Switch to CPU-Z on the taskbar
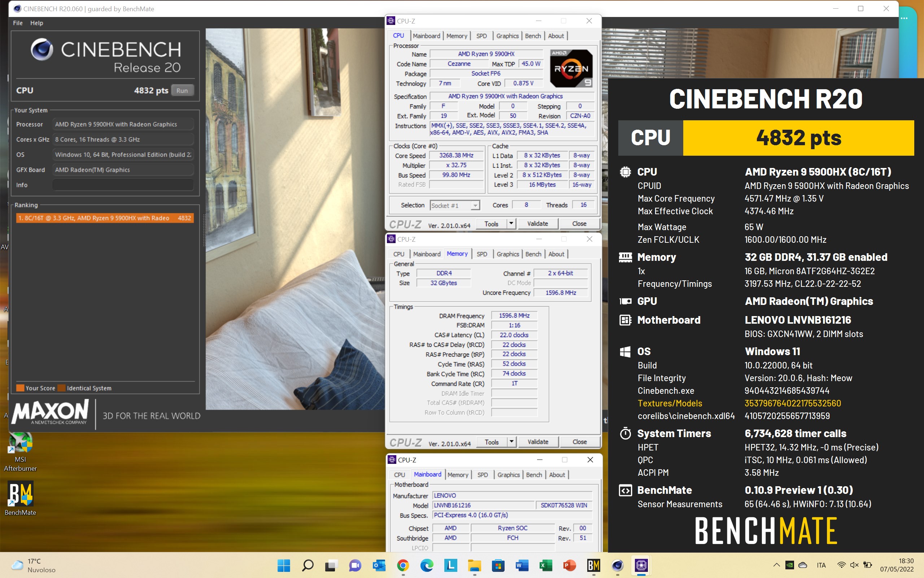The image size is (924, 578). (641, 565)
